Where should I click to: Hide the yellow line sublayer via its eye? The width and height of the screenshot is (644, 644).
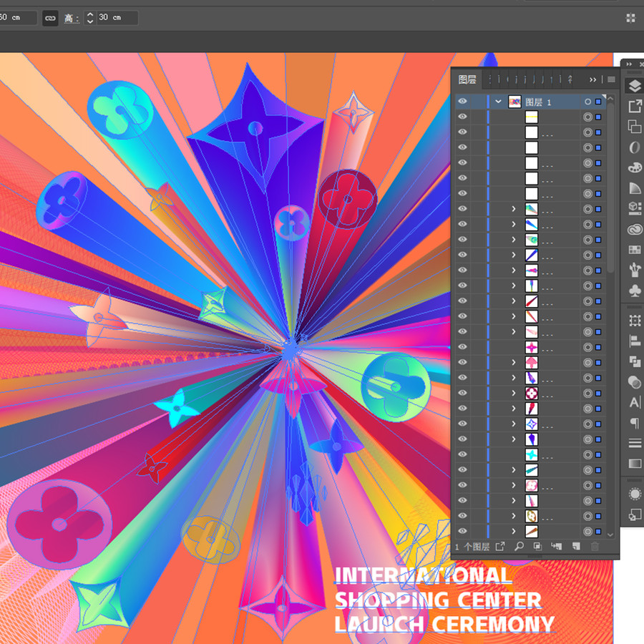tap(462, 117)
